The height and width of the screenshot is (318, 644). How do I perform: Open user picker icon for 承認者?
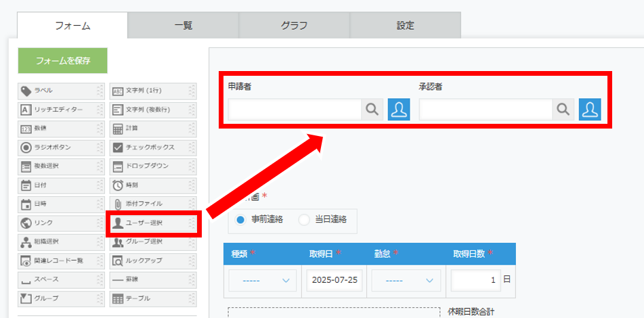point(590,110)
